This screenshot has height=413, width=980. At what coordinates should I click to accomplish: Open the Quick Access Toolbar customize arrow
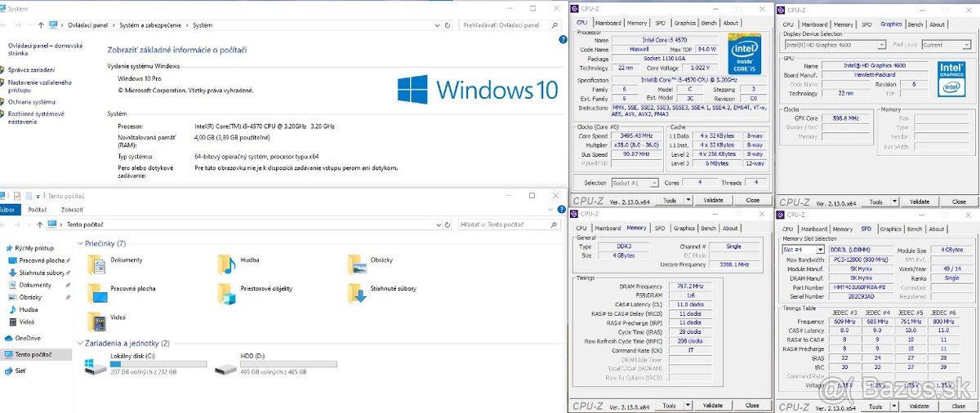pos(39,196)
